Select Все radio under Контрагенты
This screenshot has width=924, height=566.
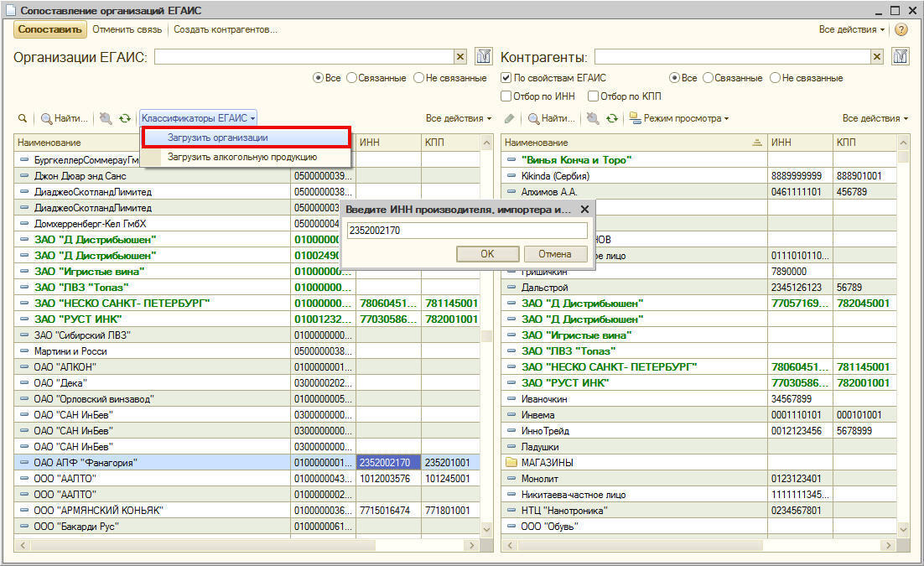click(675, 78)
